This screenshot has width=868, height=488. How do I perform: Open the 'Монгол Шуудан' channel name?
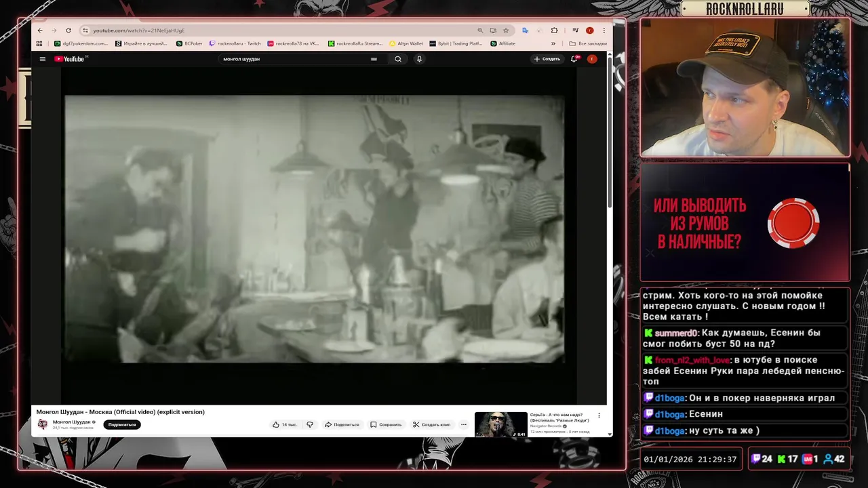tap(73, 422)
